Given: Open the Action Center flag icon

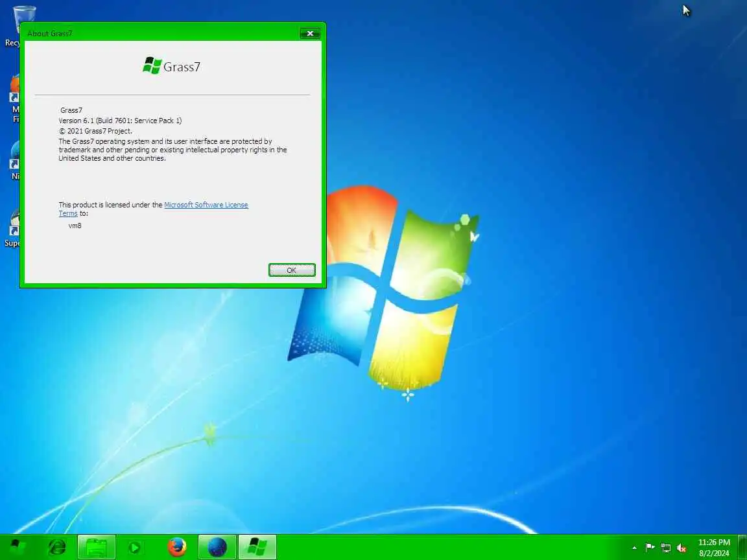Looking at the screenshot, I should pos(649,548).
